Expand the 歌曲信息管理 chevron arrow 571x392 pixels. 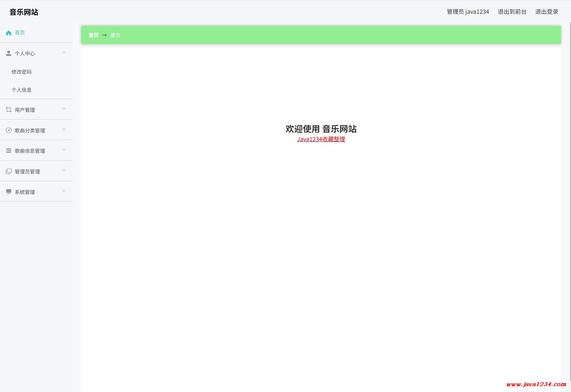click(64, 150)
